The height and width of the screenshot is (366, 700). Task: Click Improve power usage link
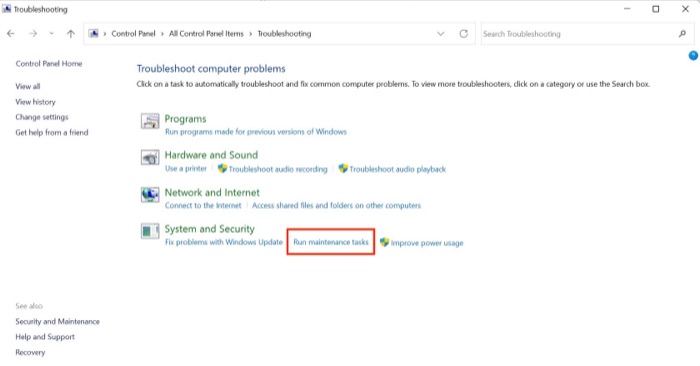[427, 243]
